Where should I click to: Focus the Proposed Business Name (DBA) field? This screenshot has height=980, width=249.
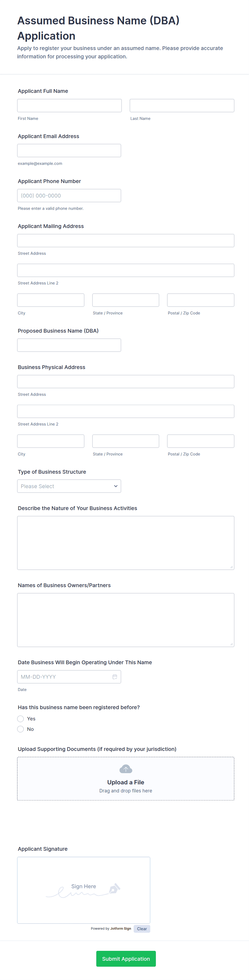pyautogui.click(x=69, y=345)
